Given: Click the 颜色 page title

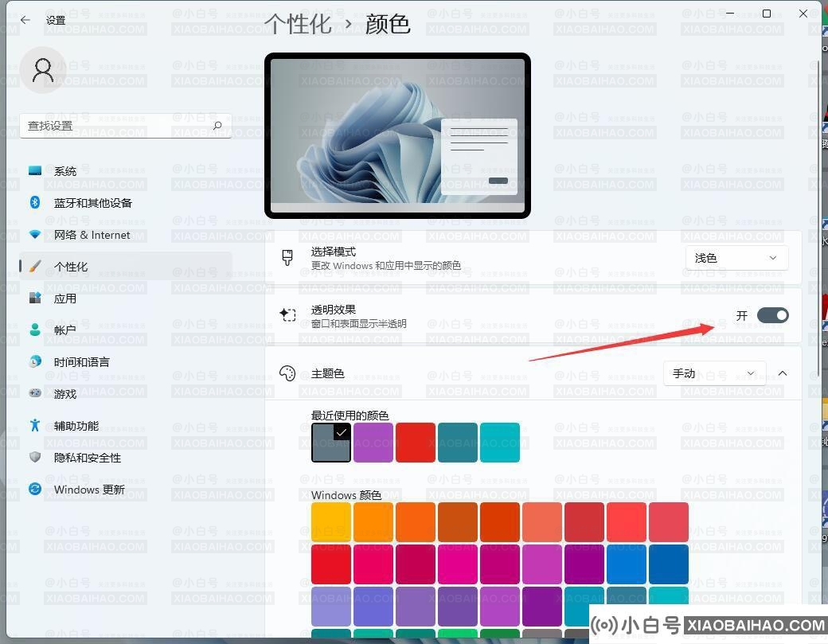Looking at the screenshot, I should [x=388, y=25].
